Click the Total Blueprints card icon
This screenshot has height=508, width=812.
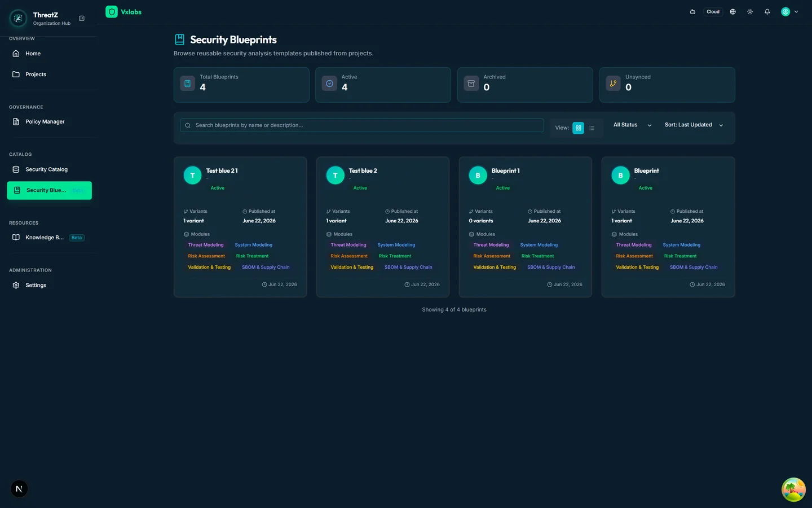pyautogui.click(x=188, y=84)
